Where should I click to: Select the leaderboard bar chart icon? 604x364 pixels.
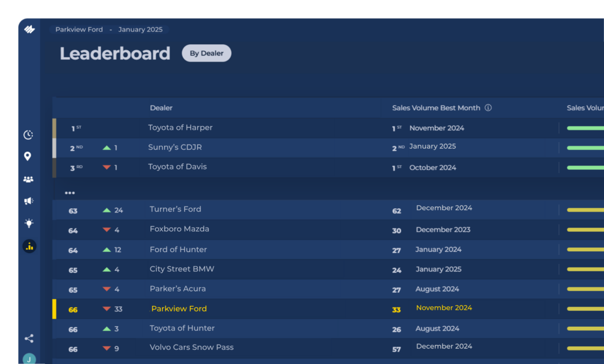click(29, 246)
